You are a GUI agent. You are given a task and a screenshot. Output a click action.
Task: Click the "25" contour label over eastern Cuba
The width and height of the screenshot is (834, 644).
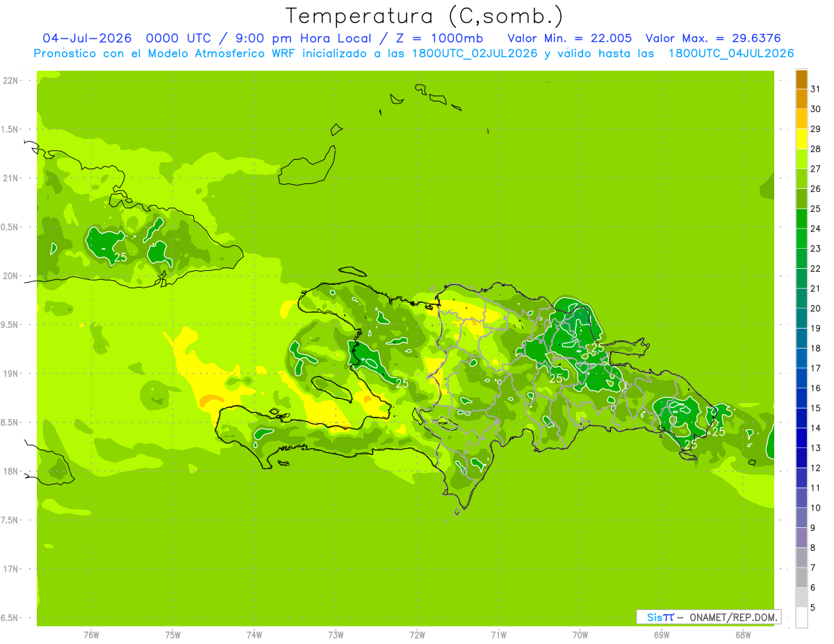pos(120,257)
